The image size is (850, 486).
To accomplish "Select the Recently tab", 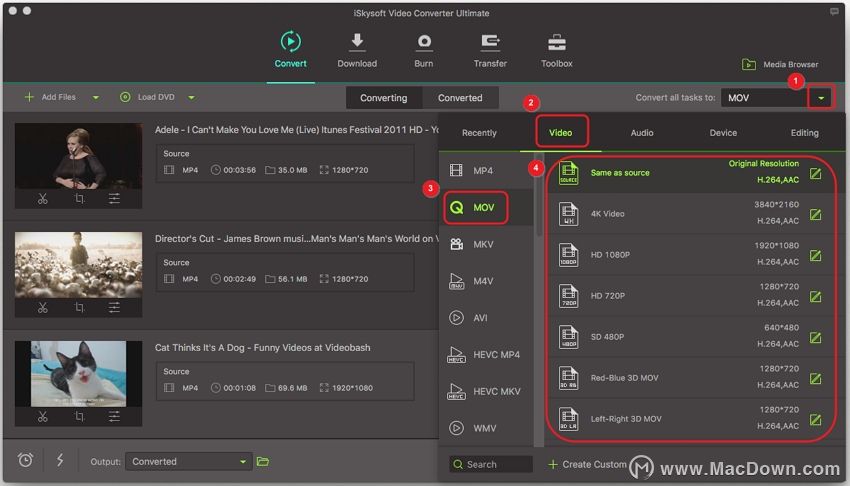I will (x=479, y=133).
